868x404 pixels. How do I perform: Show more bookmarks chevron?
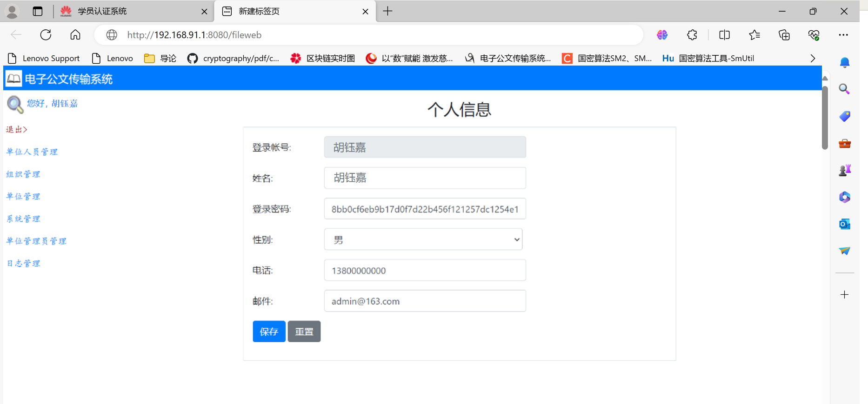tap(813, 58)
